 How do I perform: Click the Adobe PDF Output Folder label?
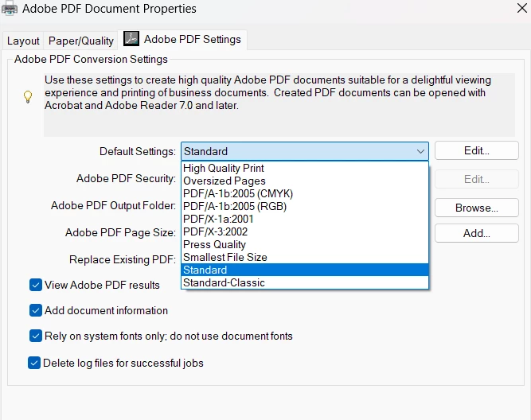pos(114,205)
